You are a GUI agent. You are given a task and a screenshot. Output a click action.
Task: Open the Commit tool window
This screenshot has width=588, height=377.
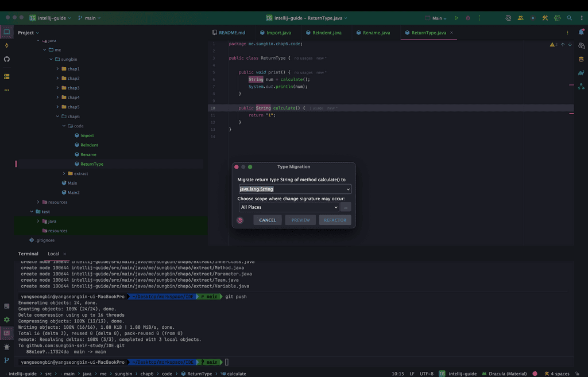point(7,45)
